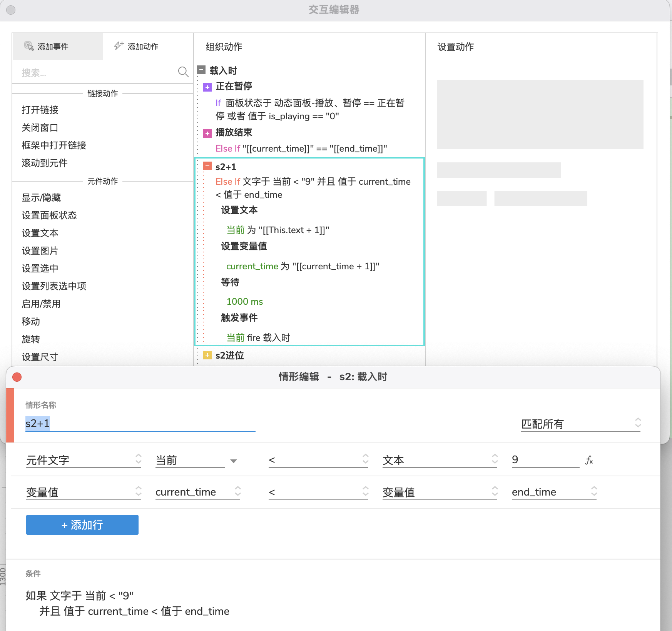Expand the 播放结束 case
Screen dimensions: 672x631
coord(207,134)
